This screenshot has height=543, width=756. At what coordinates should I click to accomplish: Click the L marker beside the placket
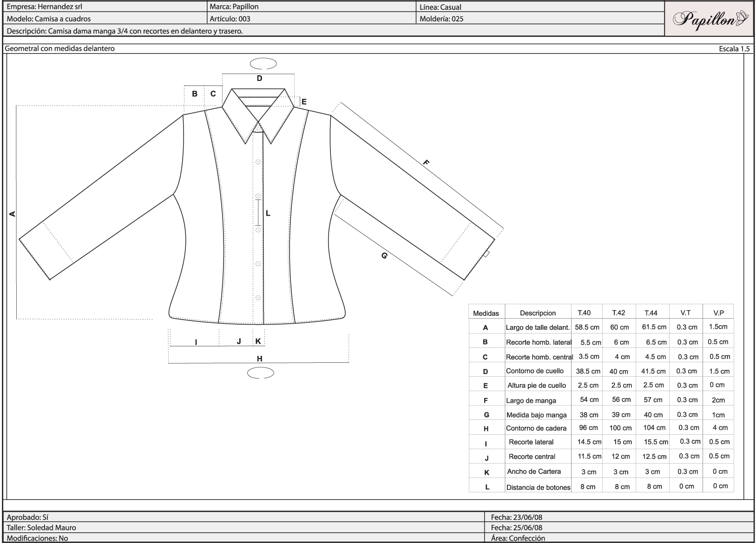click(268, 214)
